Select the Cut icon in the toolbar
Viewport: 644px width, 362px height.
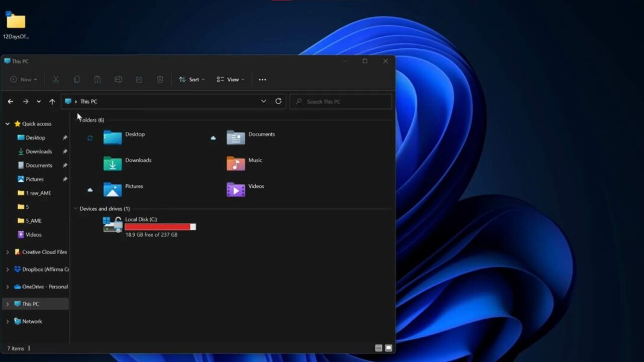tap(55, 79)
